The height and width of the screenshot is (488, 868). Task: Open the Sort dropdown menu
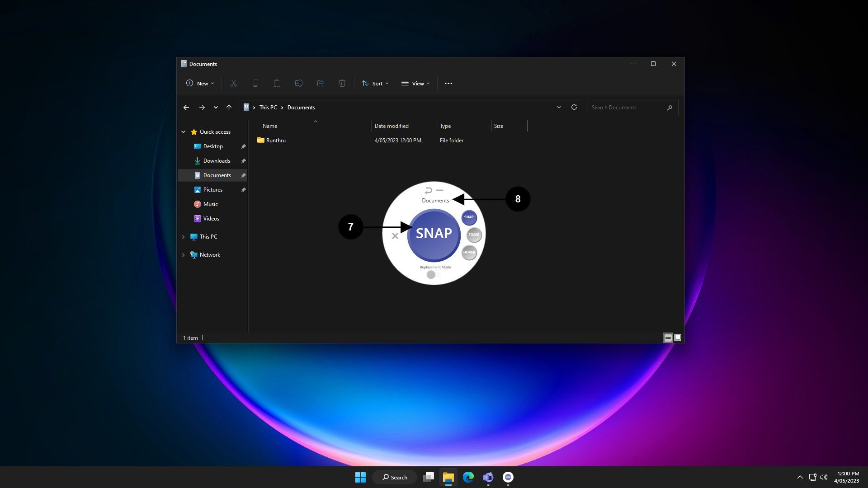(x=375, y=84)
